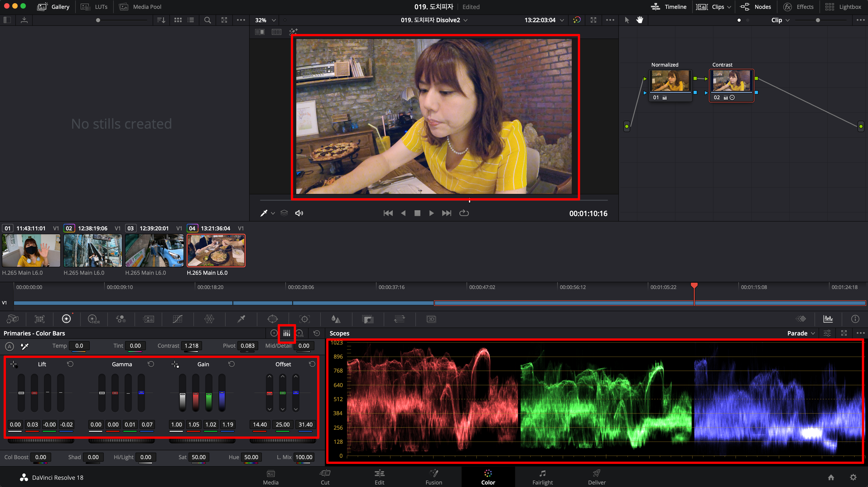Toggle the Scopes panel button

828,319
